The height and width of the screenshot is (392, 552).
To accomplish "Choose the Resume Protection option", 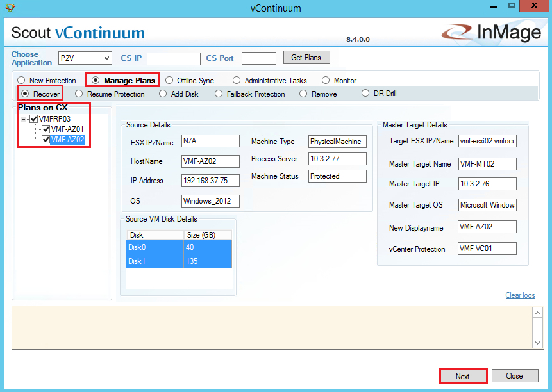I will click(x=79, y=94).
